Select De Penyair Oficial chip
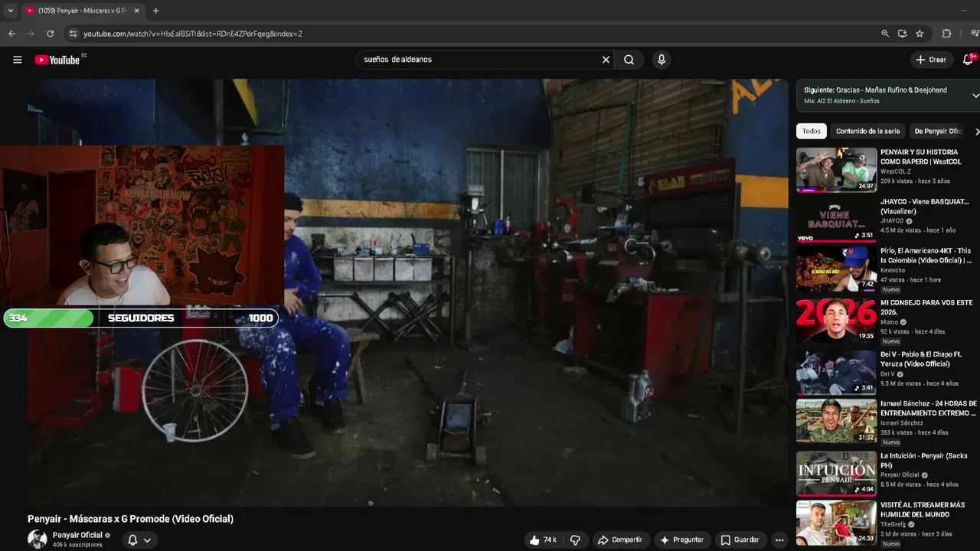The height and width of the screenshot is (551, 980). [937, 131]
